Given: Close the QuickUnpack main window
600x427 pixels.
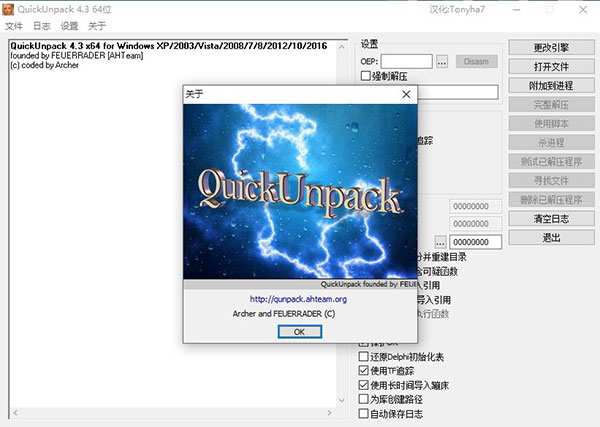Looking at the screenshot, I should [x=583, y=10].
